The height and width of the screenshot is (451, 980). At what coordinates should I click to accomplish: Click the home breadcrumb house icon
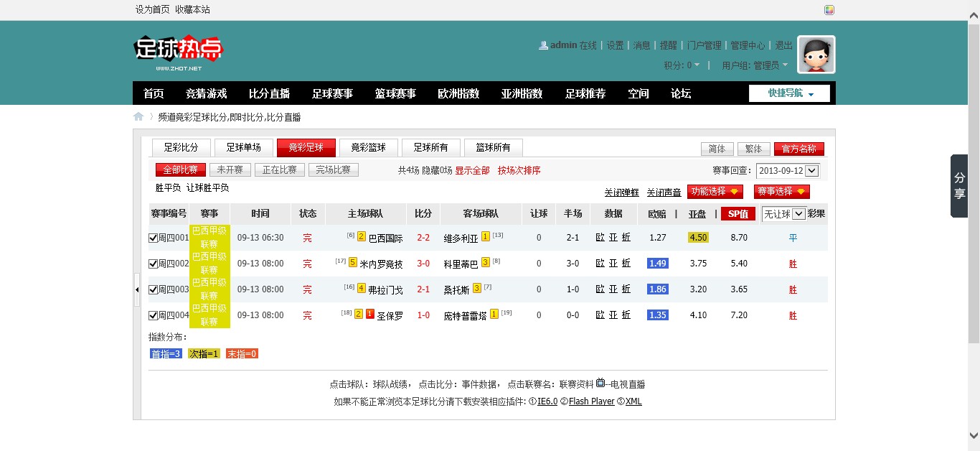[x=138, y=116]
